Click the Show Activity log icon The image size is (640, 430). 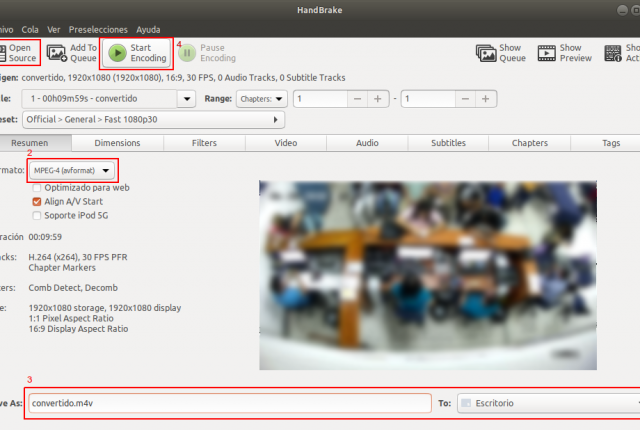(613, 53)
